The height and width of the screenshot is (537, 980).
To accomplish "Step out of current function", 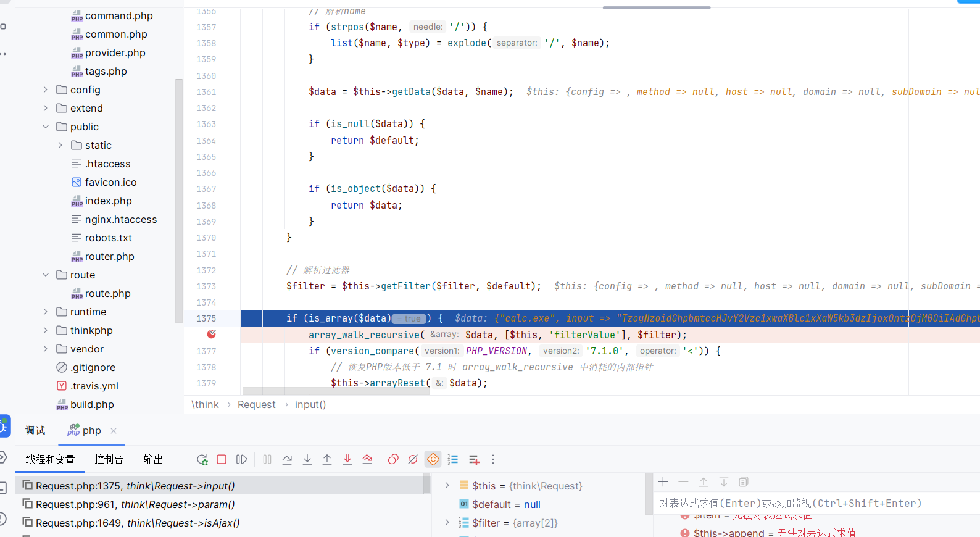I will click(x=327, y=459).
